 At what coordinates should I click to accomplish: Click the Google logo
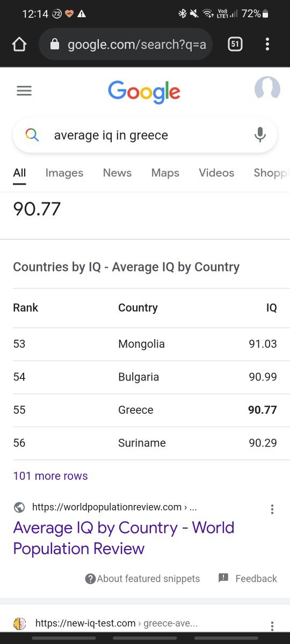(144, 92)
